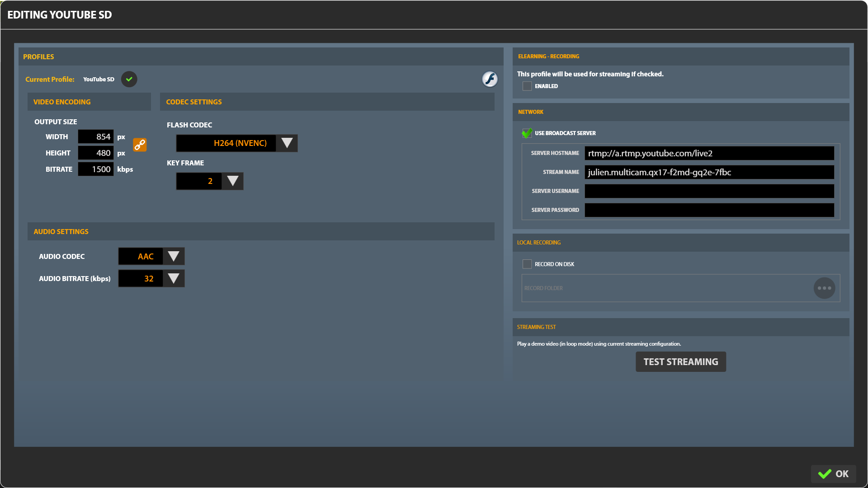Click the Width value field
The width and height of the screenshot is (868, 488).
pos(96,136)
